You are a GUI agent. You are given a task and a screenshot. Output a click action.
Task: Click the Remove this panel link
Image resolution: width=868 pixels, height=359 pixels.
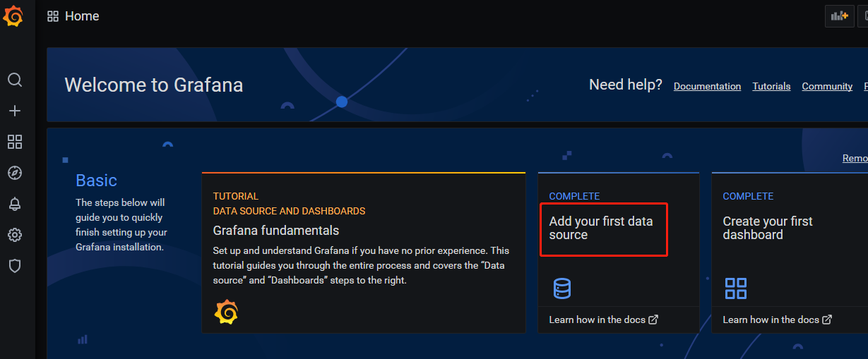click(x=855, y=158)
